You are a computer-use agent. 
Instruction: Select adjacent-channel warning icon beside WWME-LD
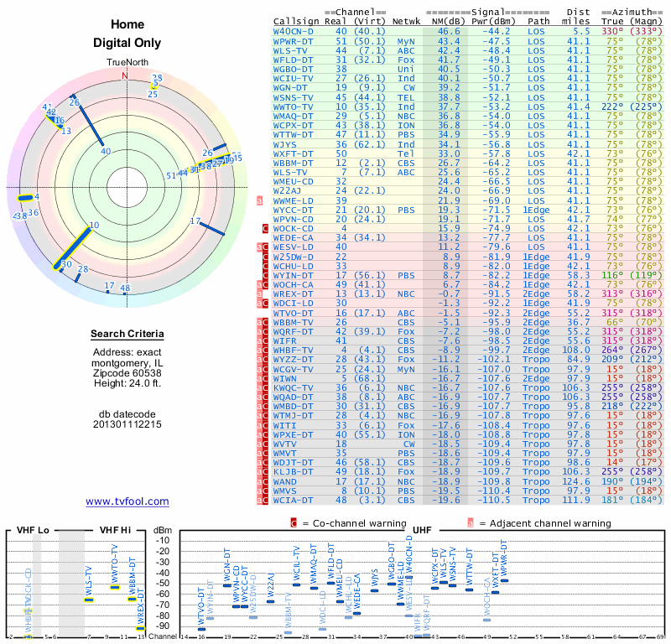(x=260, y=200)
